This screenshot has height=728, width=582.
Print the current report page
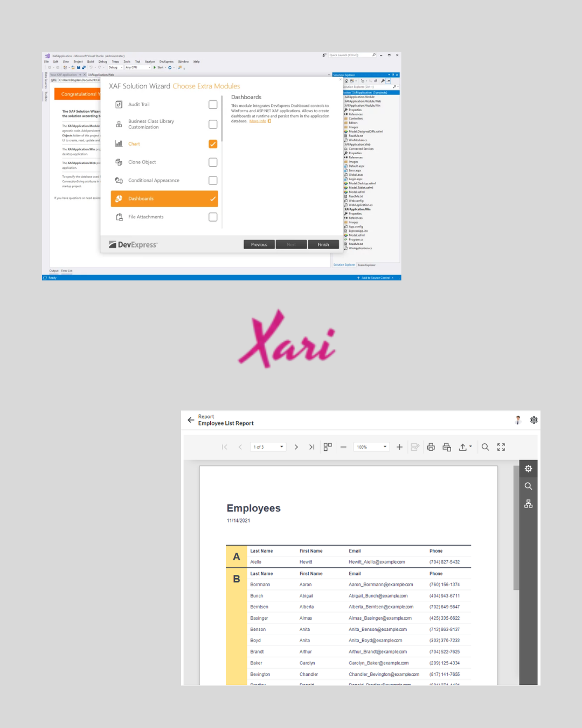tap(447, 447)
